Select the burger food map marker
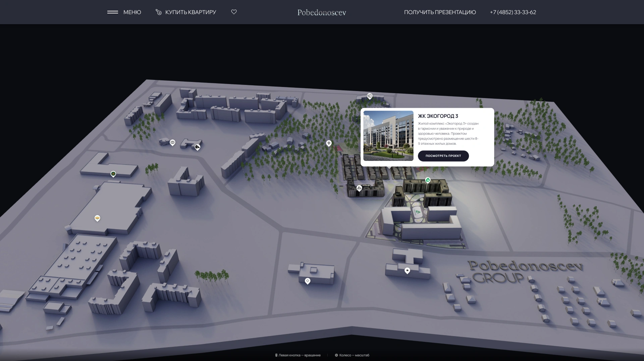The height and width of the screenshot is (361, 644). (97, 218)
